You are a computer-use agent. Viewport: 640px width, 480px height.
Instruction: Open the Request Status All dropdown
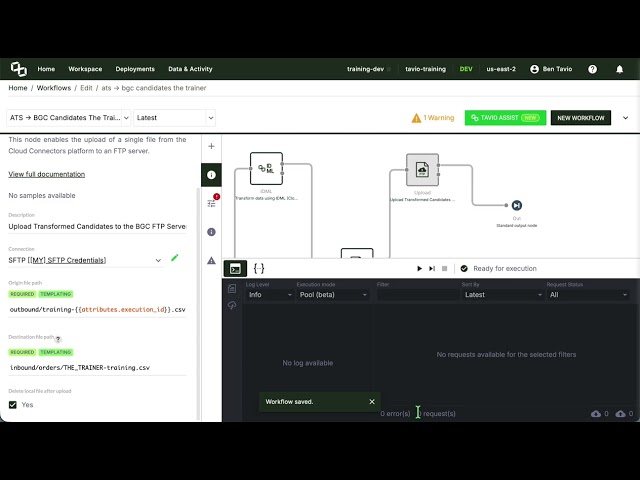pos(587,295)
